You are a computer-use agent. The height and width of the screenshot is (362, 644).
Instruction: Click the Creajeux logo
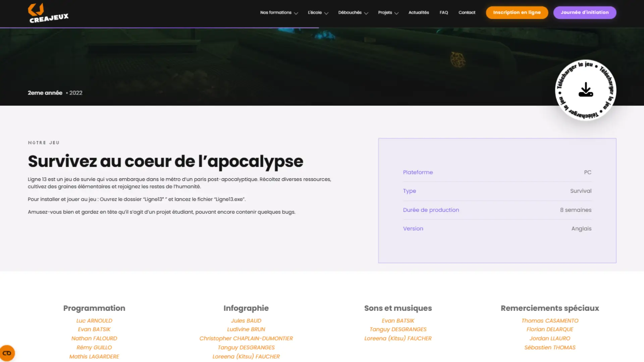(48, 13)
